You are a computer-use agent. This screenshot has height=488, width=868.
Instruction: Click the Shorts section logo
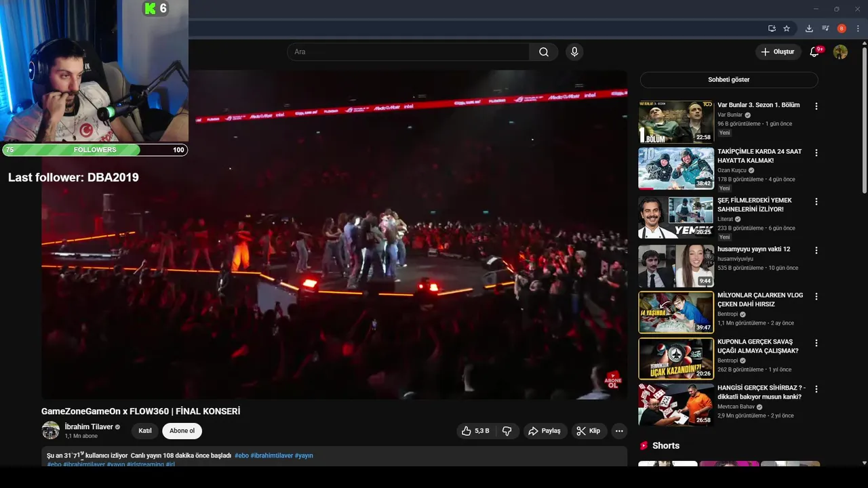click(644, 446)
